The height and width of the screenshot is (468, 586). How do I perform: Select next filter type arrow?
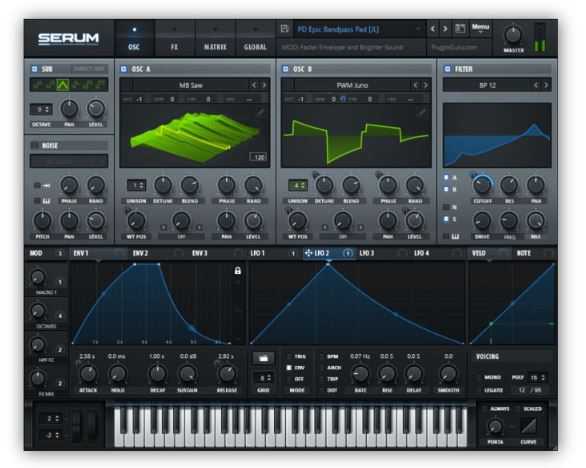pyautogui.click(x=546, y=85)
